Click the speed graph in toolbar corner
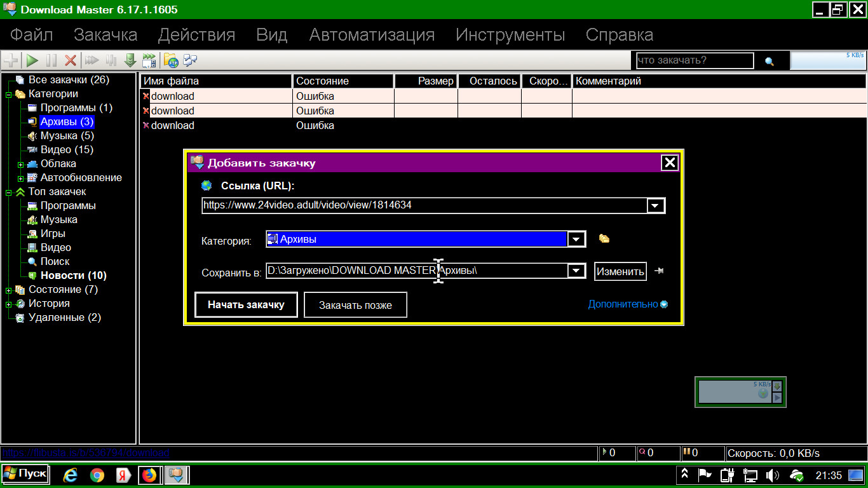This screenshot has height=488, width=868. click(828, 60)
